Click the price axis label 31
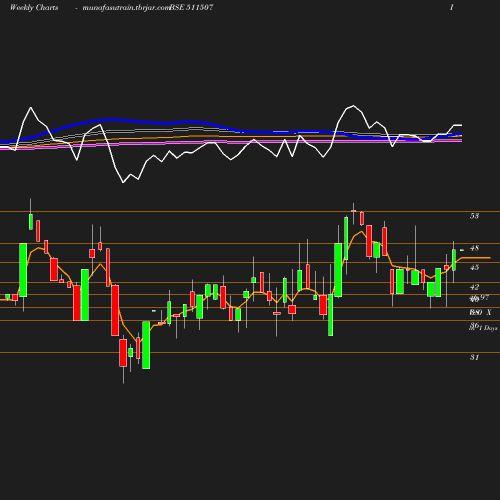Screen dimensions: 500x500 [x=474, y=357]
